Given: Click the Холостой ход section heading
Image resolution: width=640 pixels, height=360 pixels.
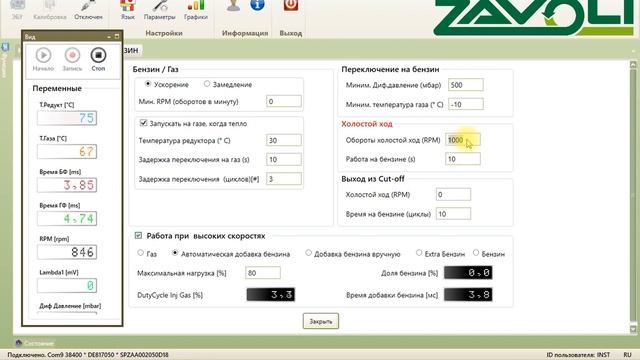Looking at the screenshot, I should (367, 124).
